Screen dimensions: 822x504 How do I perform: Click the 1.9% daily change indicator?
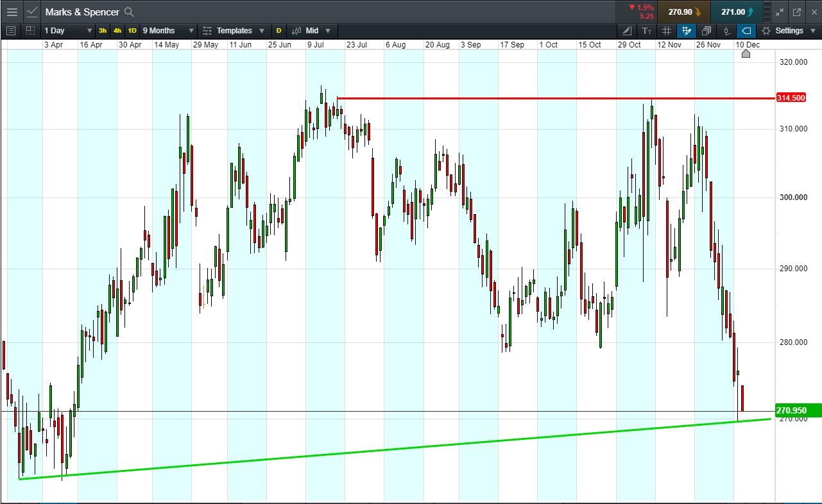click(641, 8)
